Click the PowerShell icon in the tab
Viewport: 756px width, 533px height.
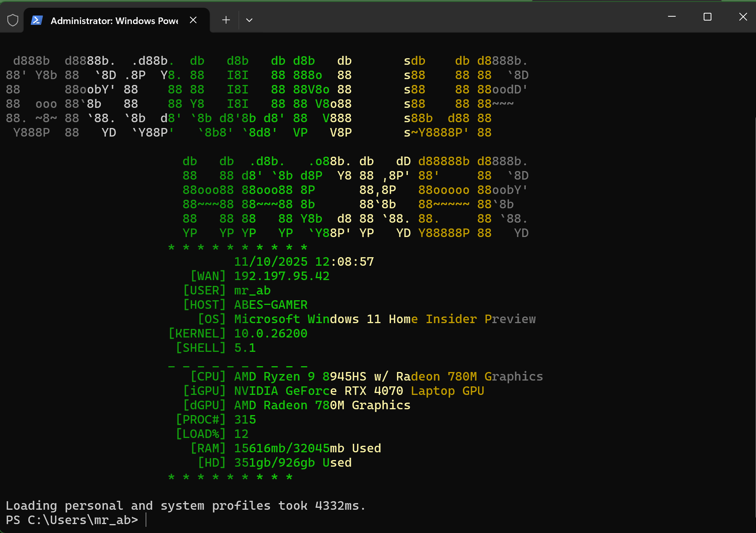37,20
